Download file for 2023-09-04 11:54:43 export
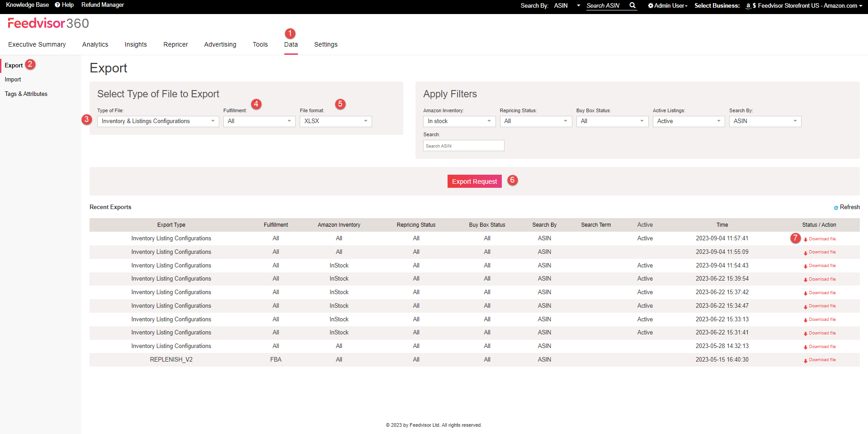This screenshot has height=434, width=868. [x=820, y=266]
